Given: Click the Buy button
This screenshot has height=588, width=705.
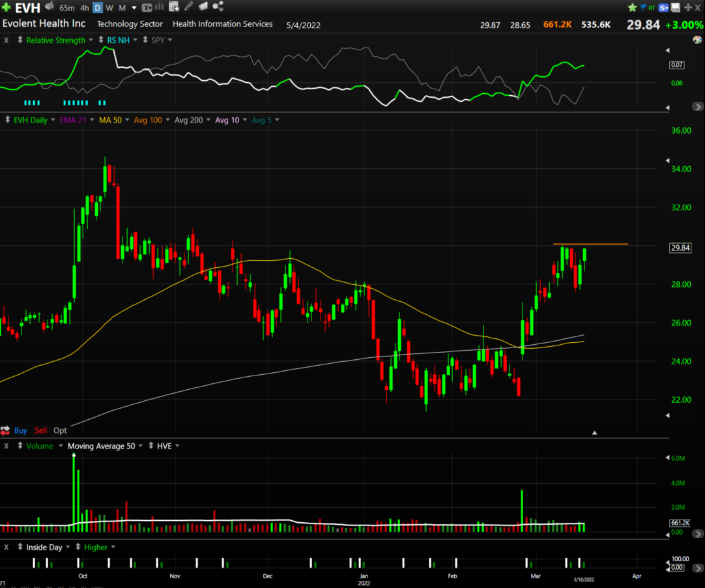Looking at the screenshot, I should coord(21,430).
